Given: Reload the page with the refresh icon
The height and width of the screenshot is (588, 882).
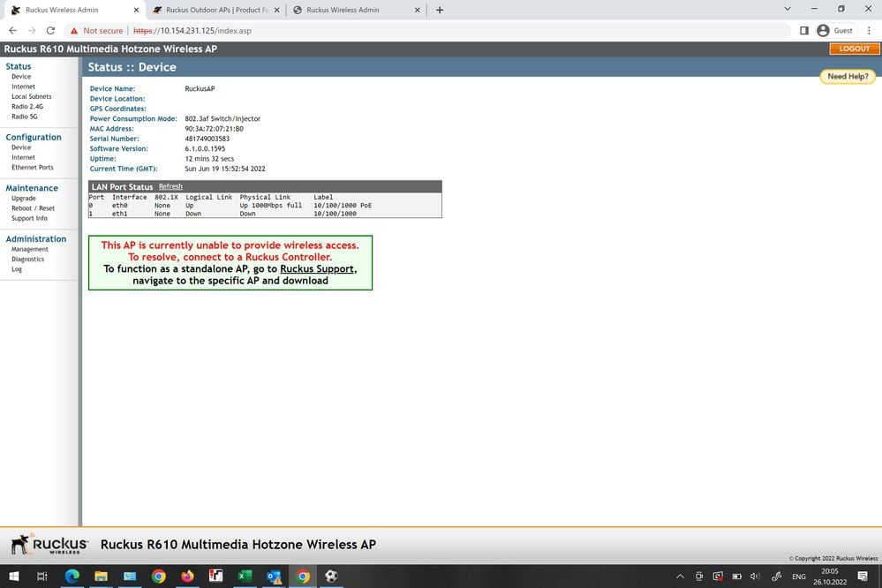Looking at the screenshot, I should coord(50,30).
